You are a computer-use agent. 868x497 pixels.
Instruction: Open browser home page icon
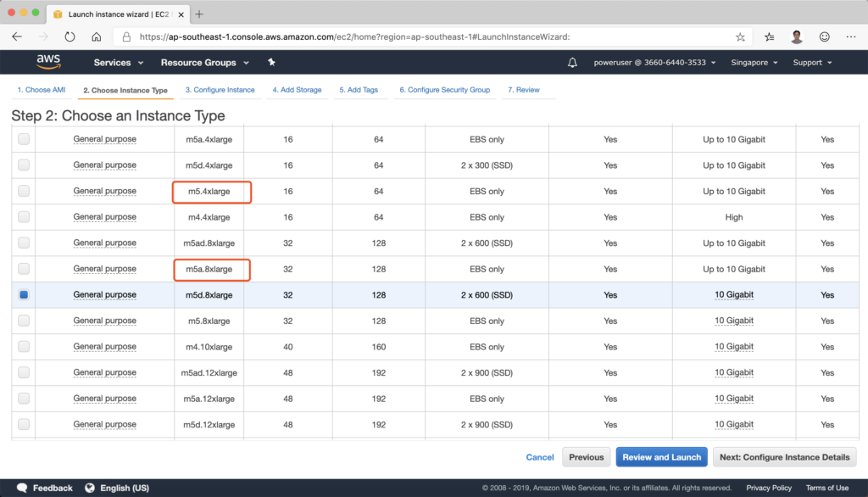(x=97, y=37)
